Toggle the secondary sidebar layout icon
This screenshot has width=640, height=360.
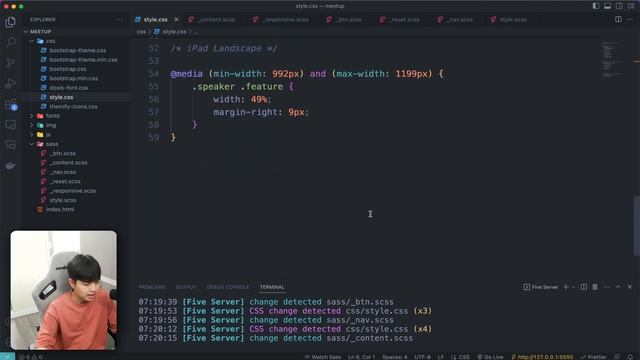pos(619,6)
